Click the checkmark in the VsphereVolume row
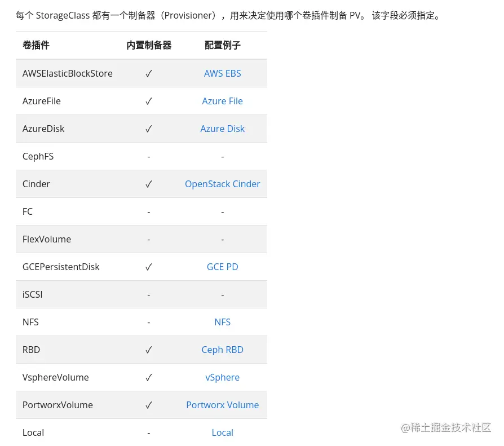The height and width of the screenshot is (446, 504). (x=148, y=378)
